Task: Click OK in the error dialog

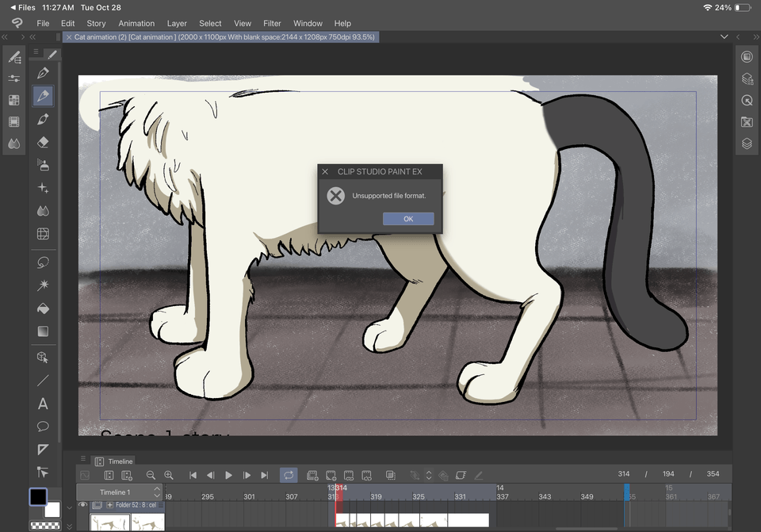Action: (x=408, y=219)
